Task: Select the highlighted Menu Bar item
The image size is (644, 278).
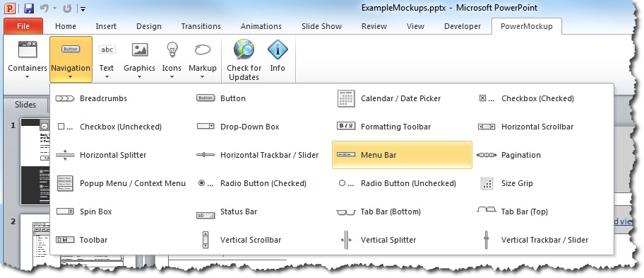Action: pos(402,155)
